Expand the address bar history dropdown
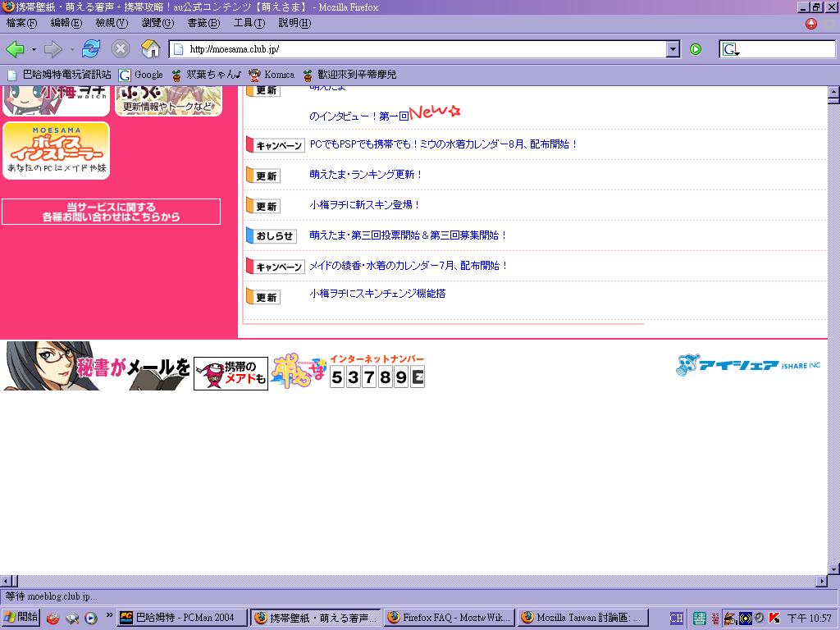 [x=673, y=49]
